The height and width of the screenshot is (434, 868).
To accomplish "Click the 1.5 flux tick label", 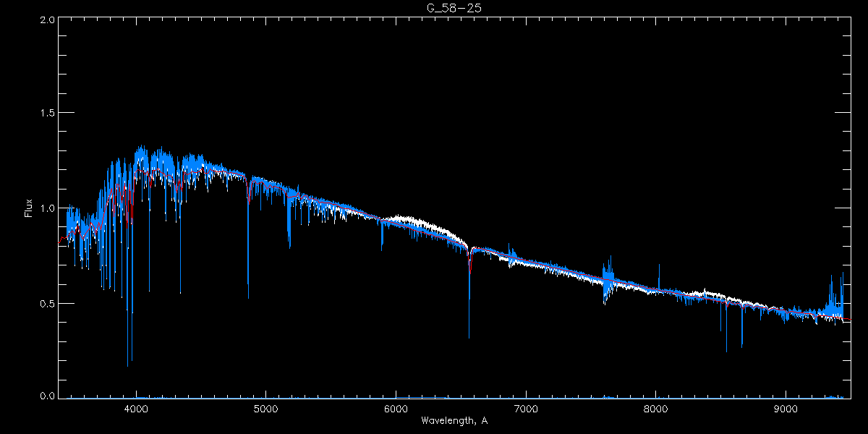I will [x=46, y=114].
